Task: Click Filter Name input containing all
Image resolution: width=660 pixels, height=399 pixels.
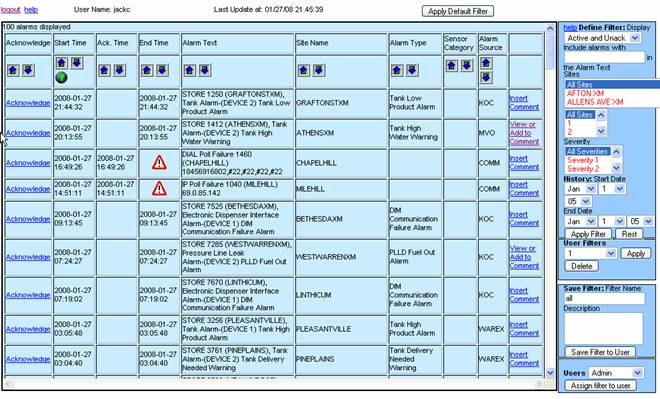Action: tap(604, 298)
